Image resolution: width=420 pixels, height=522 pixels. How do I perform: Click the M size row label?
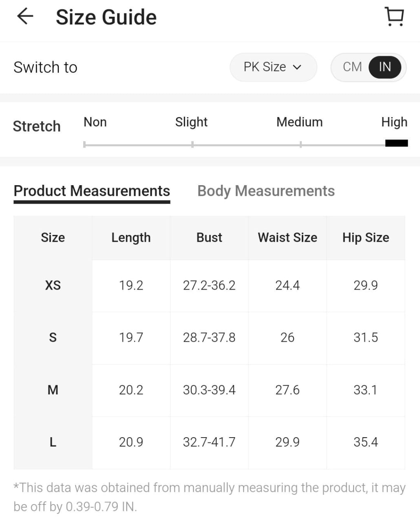coord(53,390)
